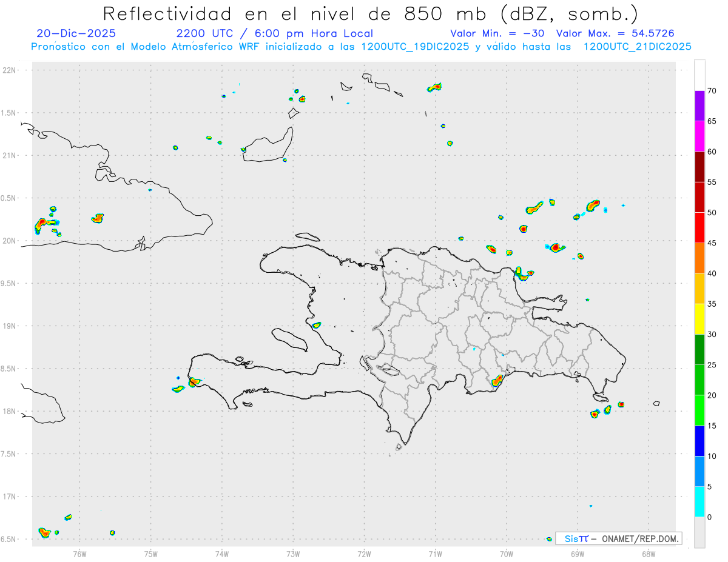Click the '70W' longitude label
728x562 pixels.
[x=506, y=554]
